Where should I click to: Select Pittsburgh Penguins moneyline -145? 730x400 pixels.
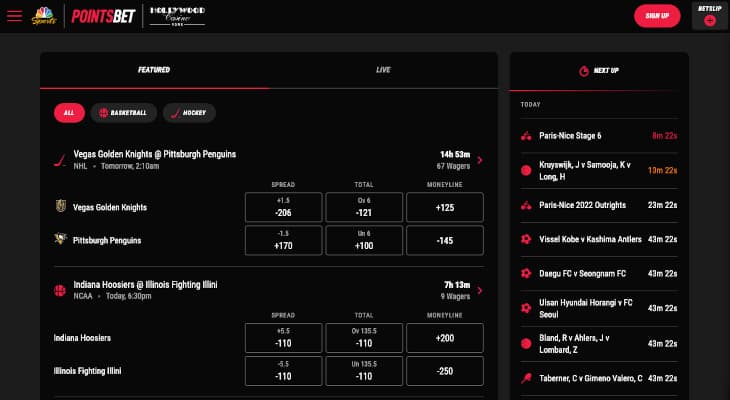point(445,240)
